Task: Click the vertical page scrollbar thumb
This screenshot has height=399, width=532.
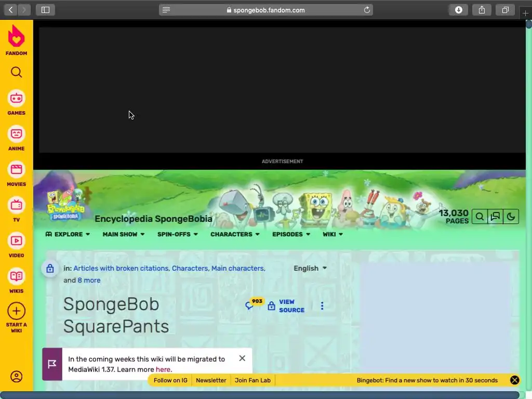Action: 528,24
